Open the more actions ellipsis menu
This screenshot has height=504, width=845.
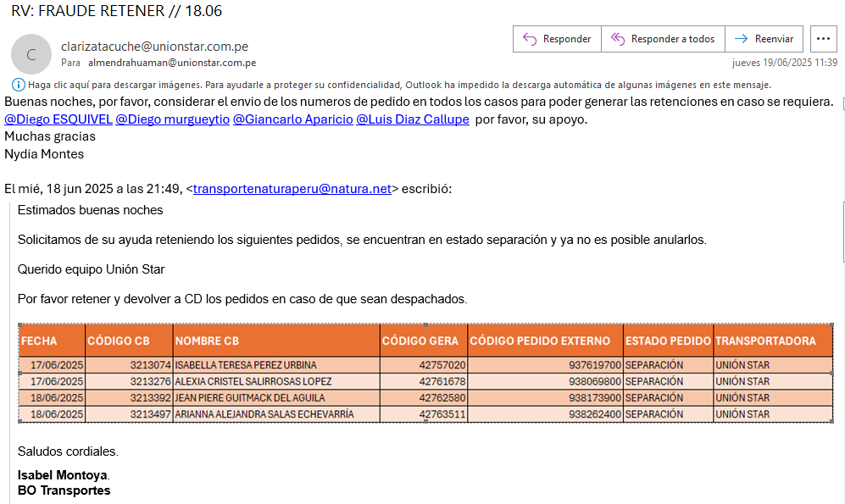824,39
